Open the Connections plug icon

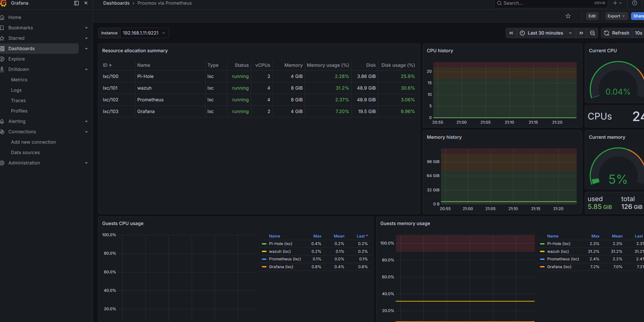pos(3,132)
